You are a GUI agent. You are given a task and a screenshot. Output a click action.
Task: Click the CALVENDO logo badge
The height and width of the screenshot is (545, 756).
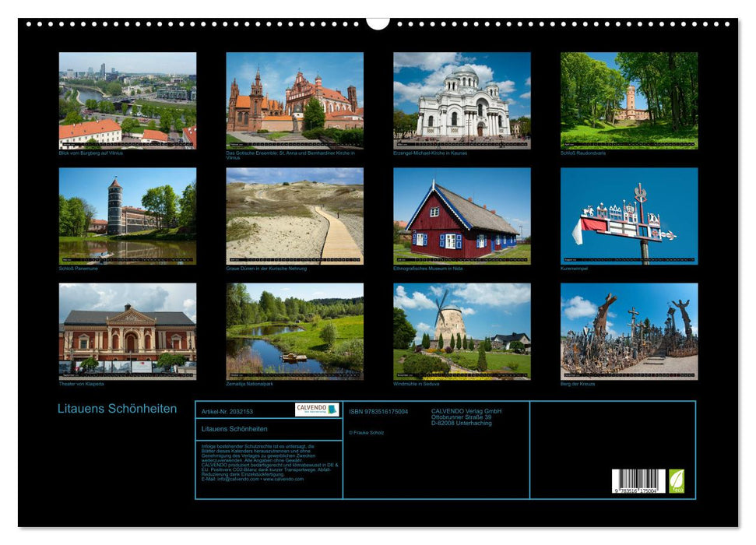click(x=317, y=410)
